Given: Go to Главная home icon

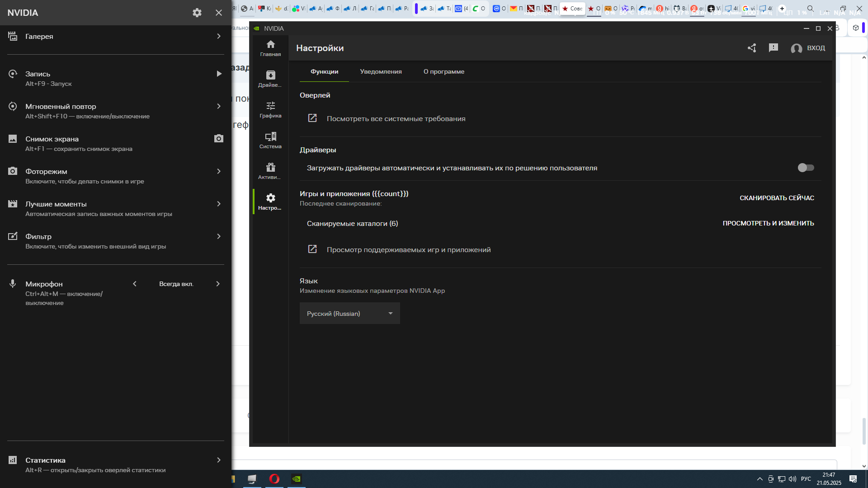Looking at the screenshot, I should coord(270,48).
